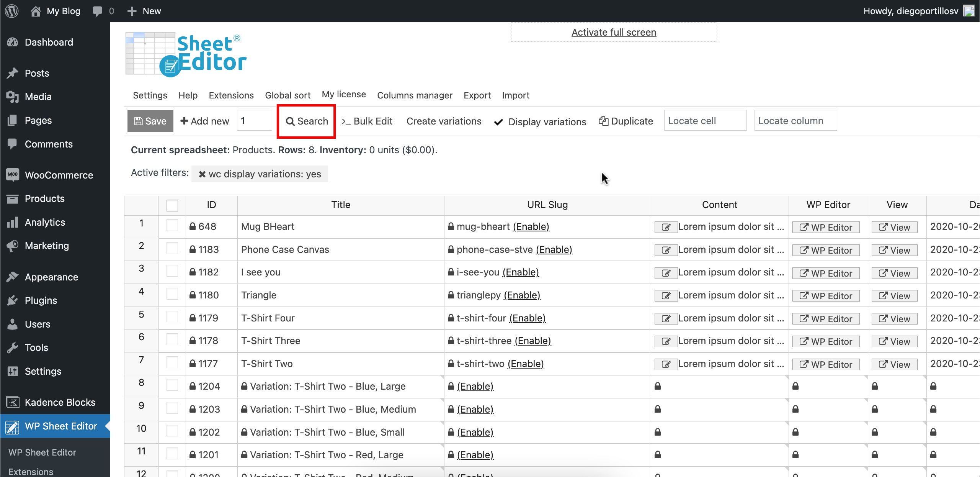Click the WP Sheet Editor sidebar icon
The height and width of the screenshot is (477, 980).
click(x=13, y=426)
